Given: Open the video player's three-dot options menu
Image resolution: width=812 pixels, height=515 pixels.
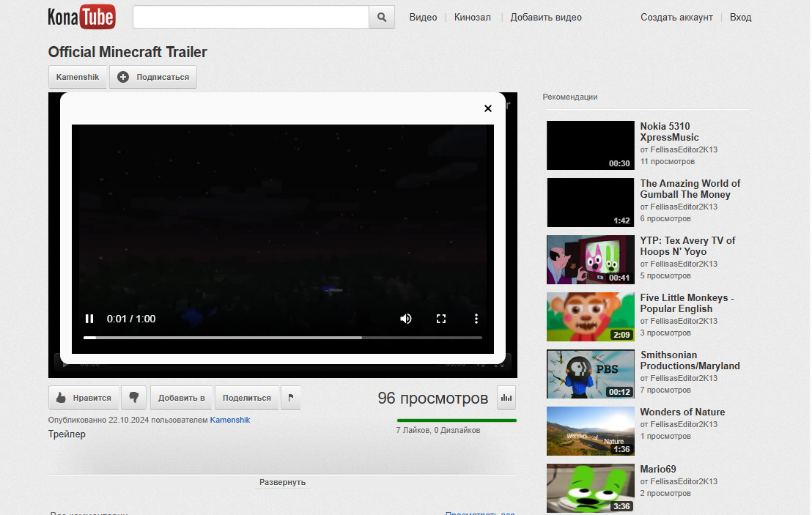Looking at the screenshot, I should coord(476,319).
